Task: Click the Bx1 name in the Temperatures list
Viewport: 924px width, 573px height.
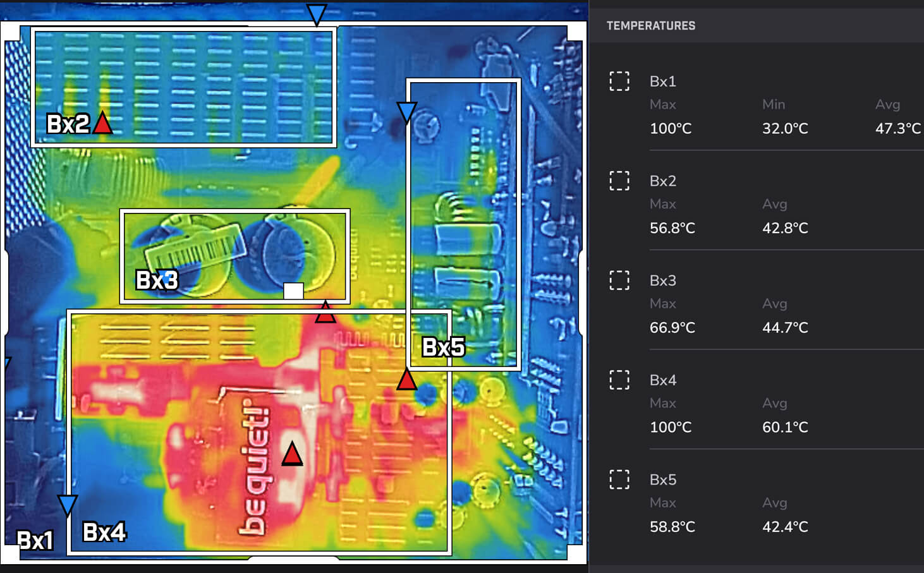Action: 663,81
